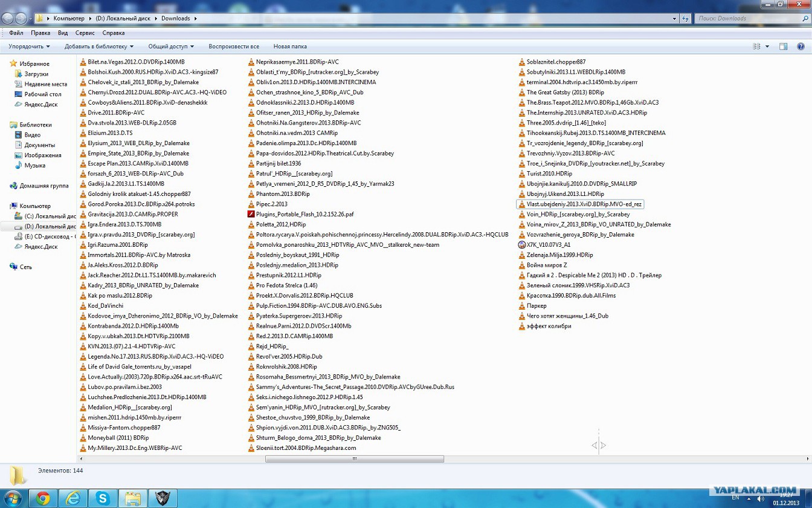812x508 pixels.
Task: Select the Explorer folder taskbar icon
Action: click(x=133, y=498)
